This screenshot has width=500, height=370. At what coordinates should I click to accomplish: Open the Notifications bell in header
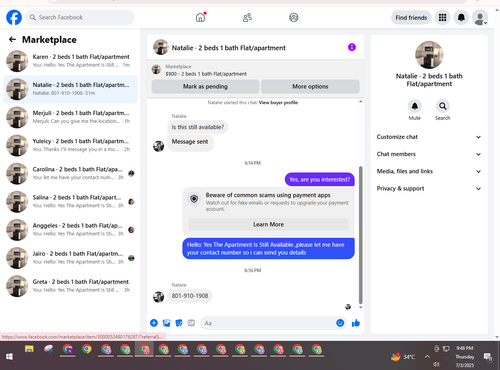[x=461, y=17]
